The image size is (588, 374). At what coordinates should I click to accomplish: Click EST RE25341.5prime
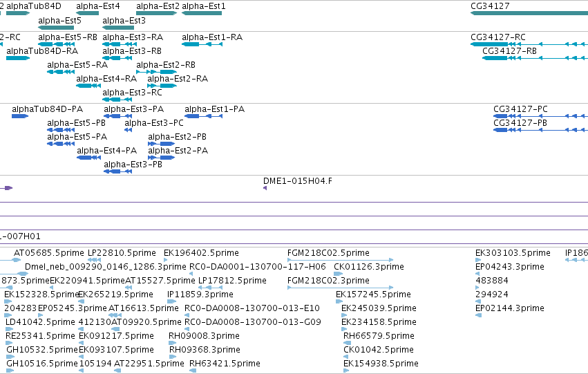pyautogui.click(x=10, y=344)
